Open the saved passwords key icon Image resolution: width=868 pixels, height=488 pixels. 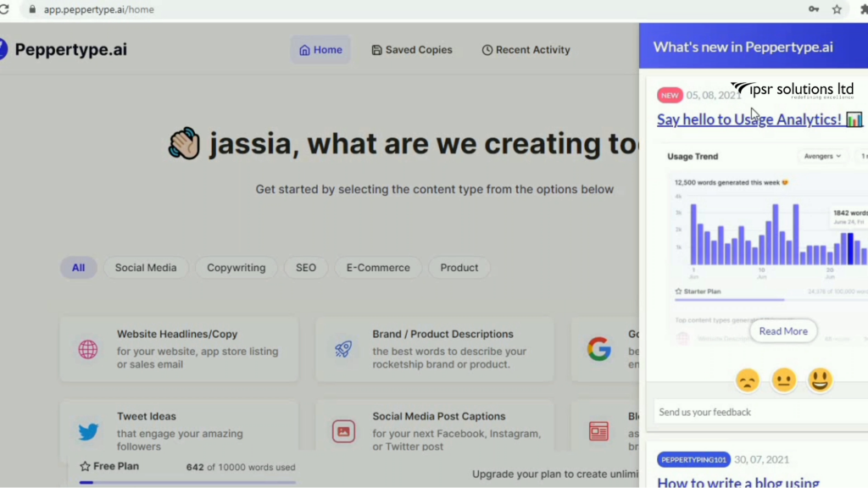pos(813,9)
